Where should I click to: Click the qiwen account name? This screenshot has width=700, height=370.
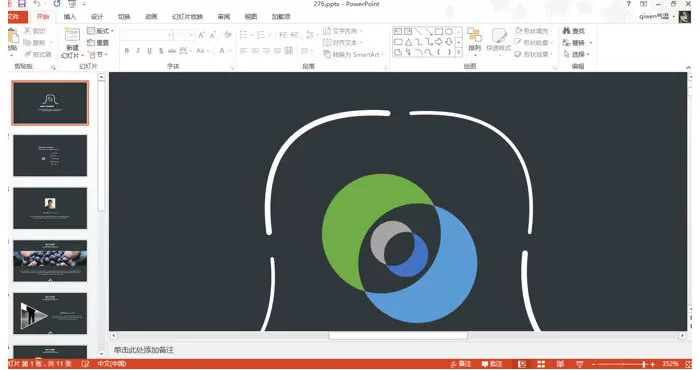tap(654, 17)
